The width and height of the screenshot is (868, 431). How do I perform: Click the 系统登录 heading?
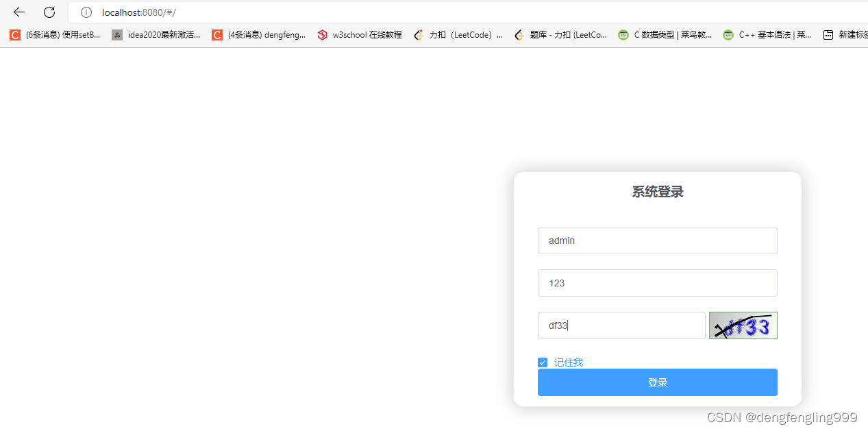click(658, 192)
